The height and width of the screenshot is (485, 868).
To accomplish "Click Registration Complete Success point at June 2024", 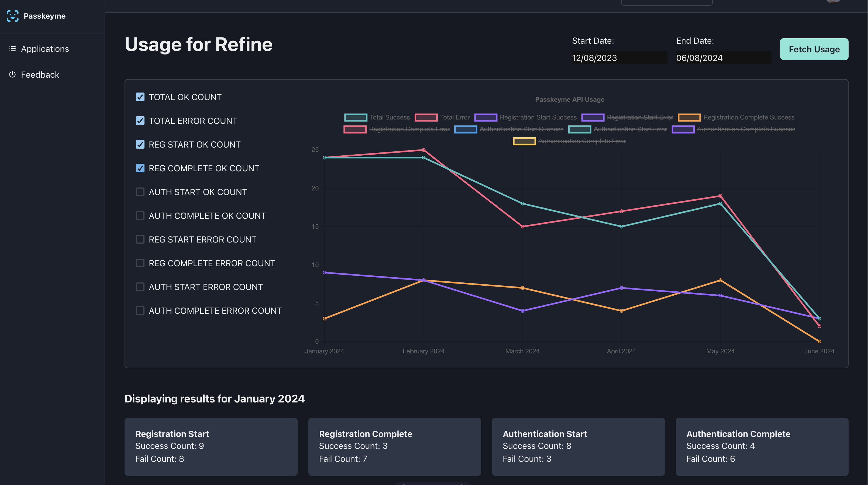I will (819, 341).
